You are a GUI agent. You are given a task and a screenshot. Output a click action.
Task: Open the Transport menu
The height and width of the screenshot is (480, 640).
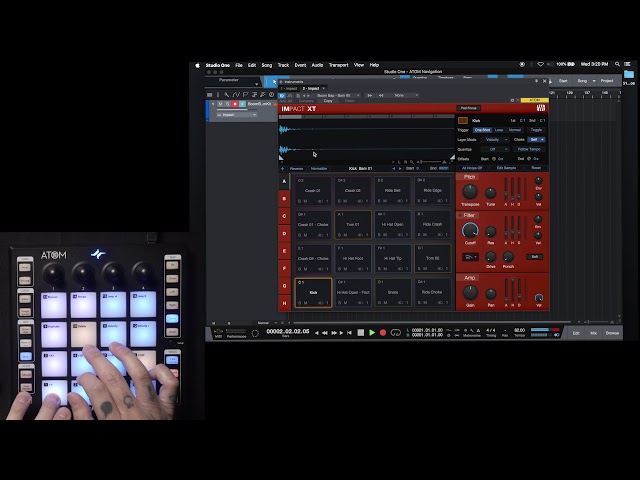[338, 65]
